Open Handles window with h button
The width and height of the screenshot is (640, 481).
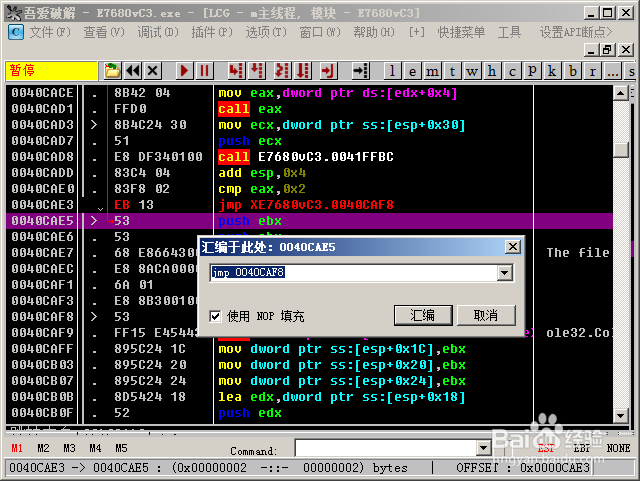(x=493, y=71)
